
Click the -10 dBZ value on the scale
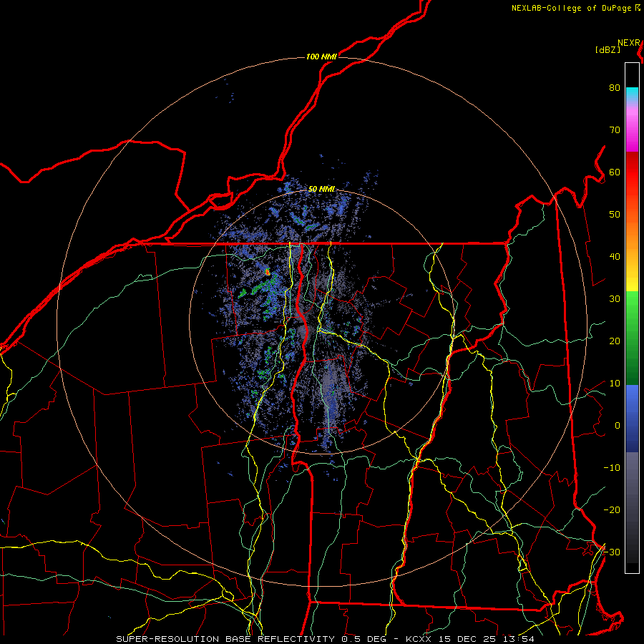point(612,468)
